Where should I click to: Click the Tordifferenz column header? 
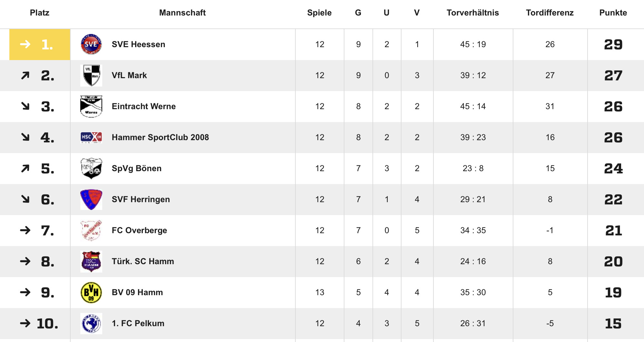tap(550, 13)
